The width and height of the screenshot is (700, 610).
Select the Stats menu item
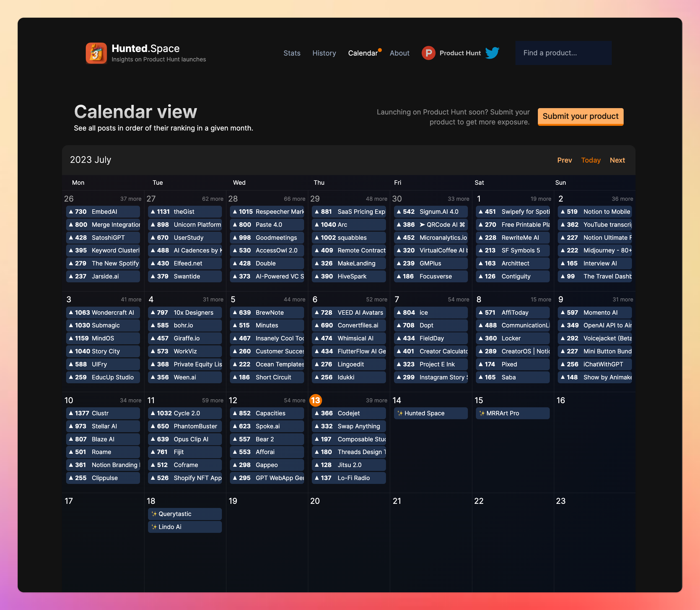292,53
